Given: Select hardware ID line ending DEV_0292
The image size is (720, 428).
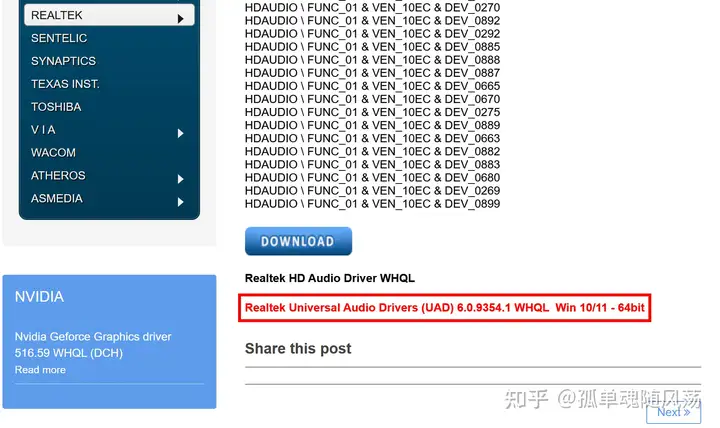Looking at the screenshot, I should click(372, 34).
